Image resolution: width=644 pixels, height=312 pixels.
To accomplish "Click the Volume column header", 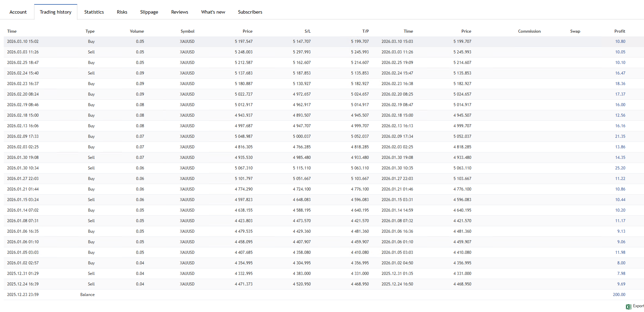I will [x=137, y=31].
